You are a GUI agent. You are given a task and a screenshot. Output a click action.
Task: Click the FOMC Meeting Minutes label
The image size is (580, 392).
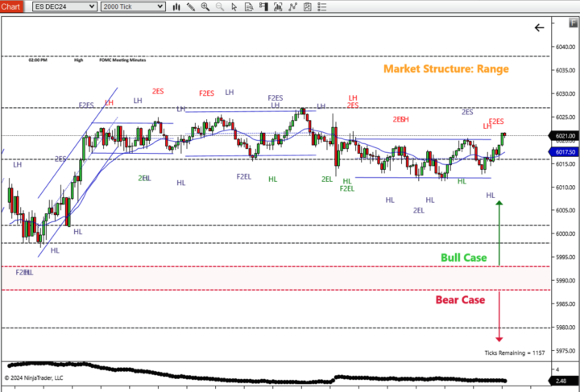[122, 60]
